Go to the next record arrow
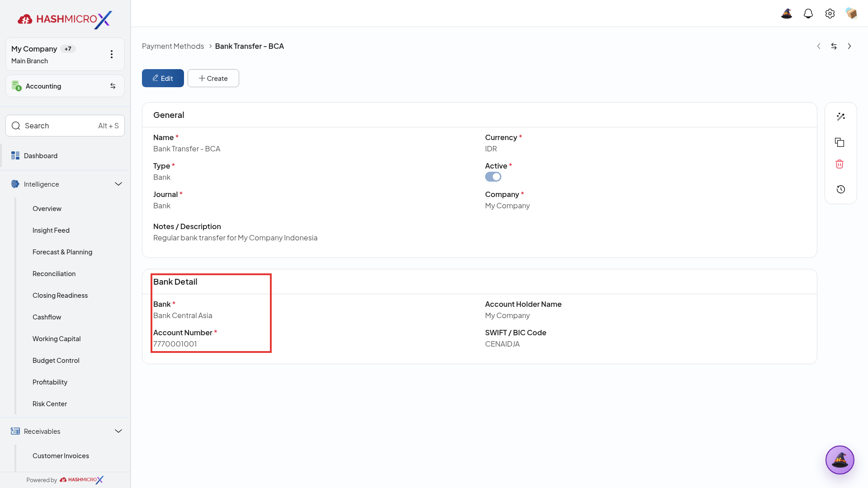 click(x=849, y=46)
